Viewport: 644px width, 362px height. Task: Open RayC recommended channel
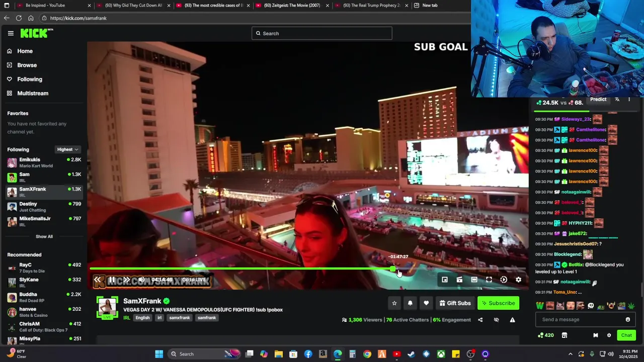44,267
